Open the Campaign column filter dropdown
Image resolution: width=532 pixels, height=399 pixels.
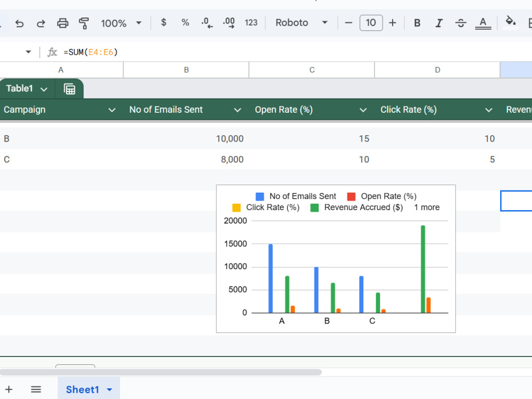[x=112, y=110]
